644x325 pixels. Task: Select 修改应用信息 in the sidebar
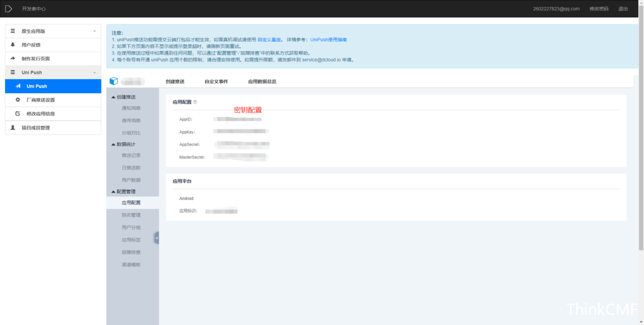pyautogui.click(x=53, y=114)
